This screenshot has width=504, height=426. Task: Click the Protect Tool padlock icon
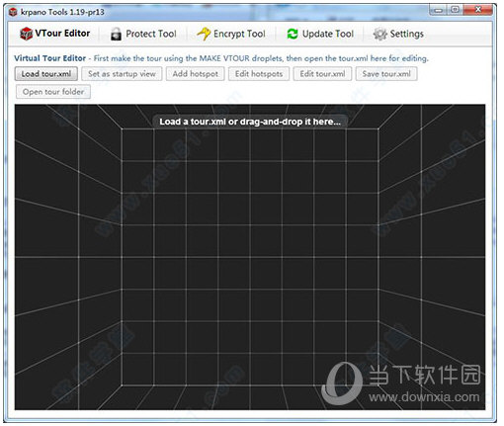pyautogui.click(x=116, y=34)
